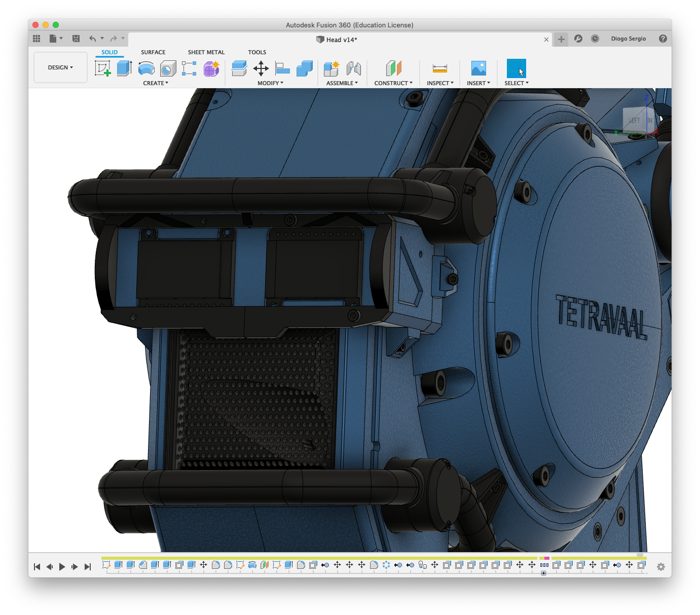Open the File icon dropdown arrow
This screenshot has height=615, width=700.
tap(61, 39)
